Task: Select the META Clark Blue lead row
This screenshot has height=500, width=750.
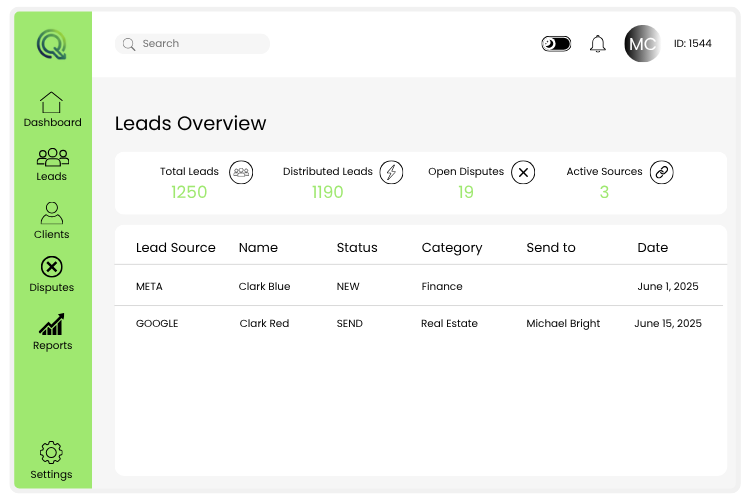Action: click(420, 286)
